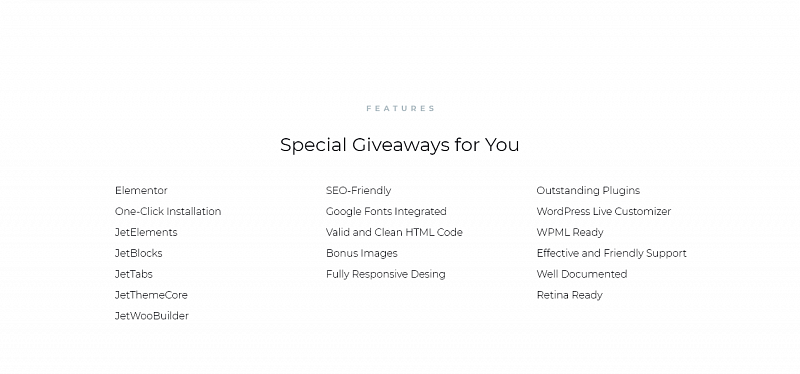The height and width of the screenshot is (374, 800).
Task: Select Google Fonts Integrated entry
Action: pos(386,211)
